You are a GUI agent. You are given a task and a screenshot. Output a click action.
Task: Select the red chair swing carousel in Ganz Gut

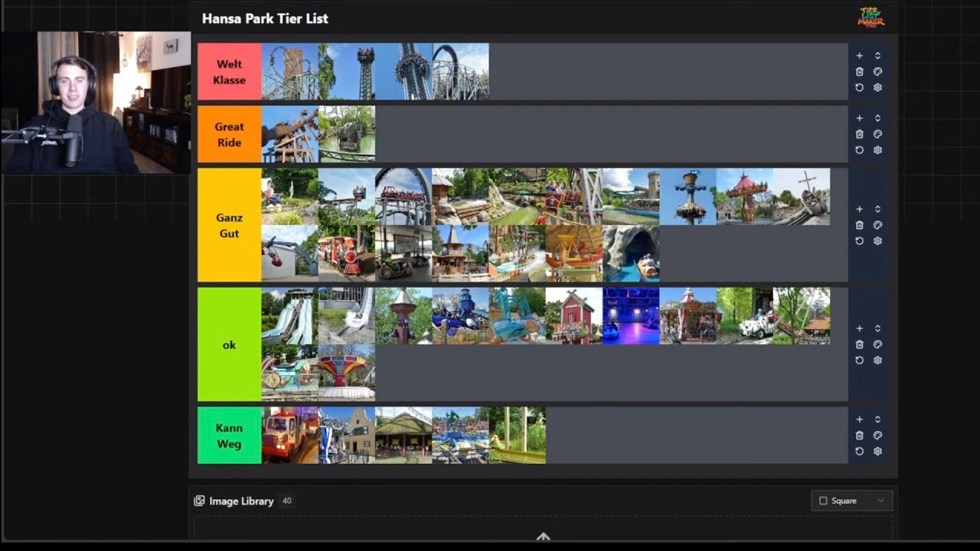[743, 197]
